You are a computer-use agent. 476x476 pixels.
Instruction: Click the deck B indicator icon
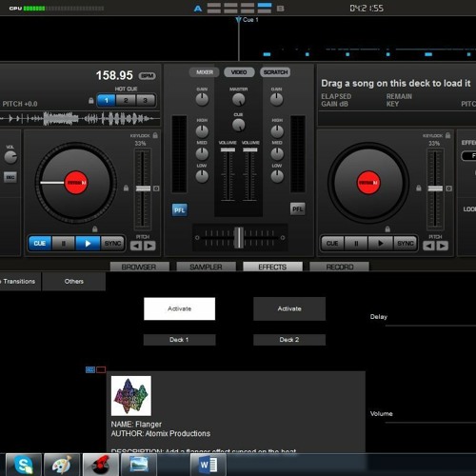click(x=280, y=9)
